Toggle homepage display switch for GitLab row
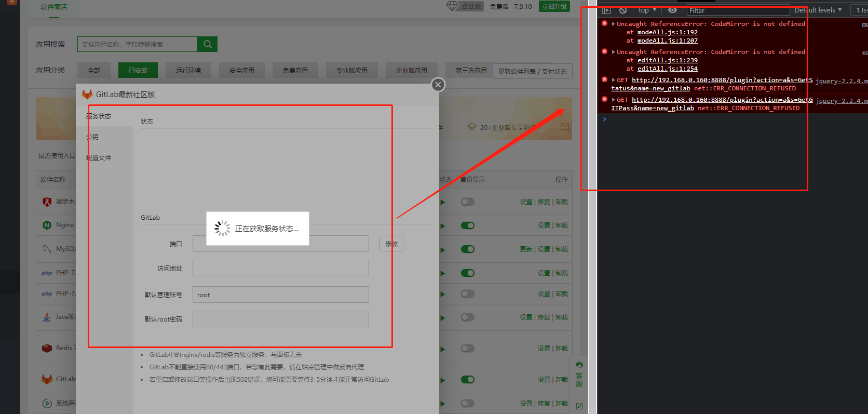 [x=468, y=379]
